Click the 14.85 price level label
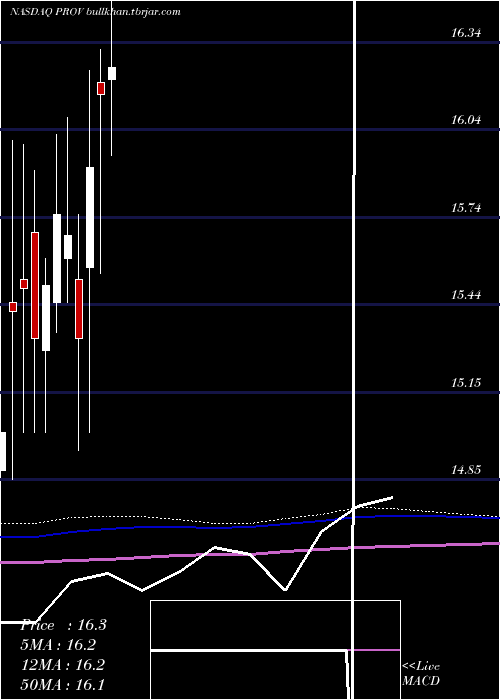This screenshot has width=500, height=700. click(466, 470)
